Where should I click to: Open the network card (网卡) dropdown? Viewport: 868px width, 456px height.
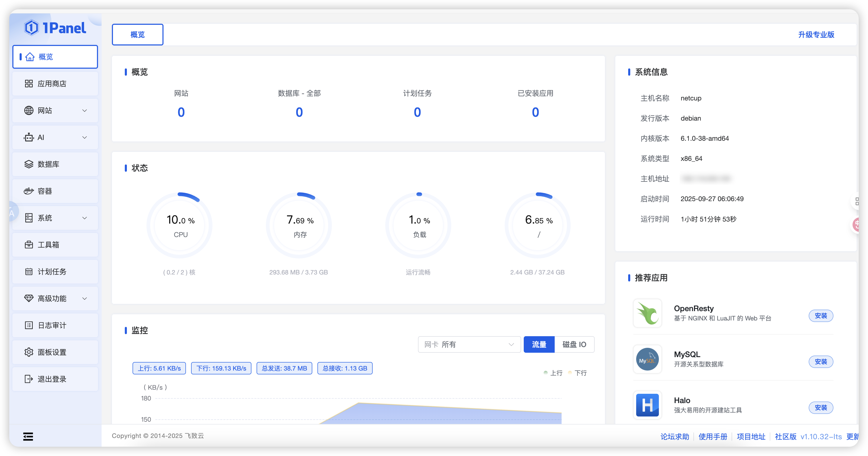pos(469,344)
